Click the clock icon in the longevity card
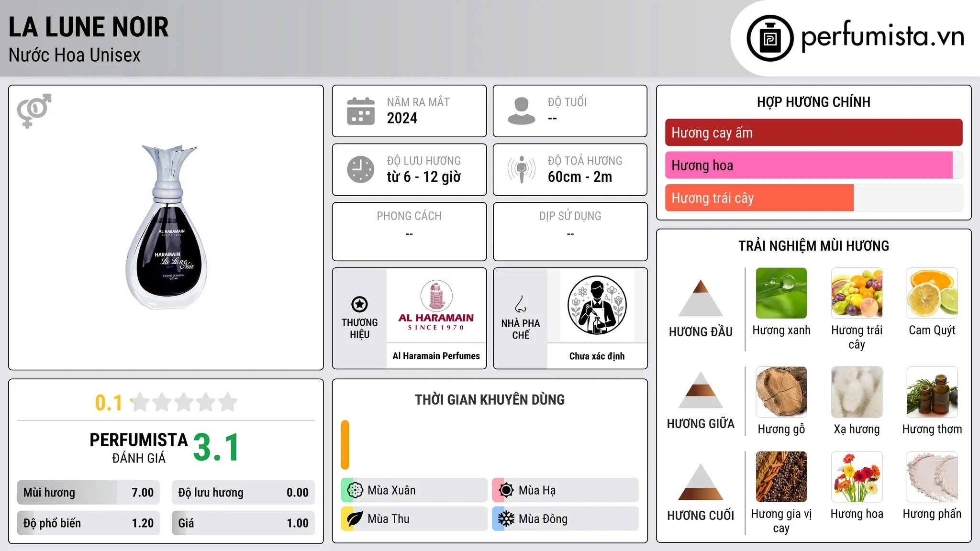Image resolution: width=980 pixels, height=551 pixels. pos(361,169)
